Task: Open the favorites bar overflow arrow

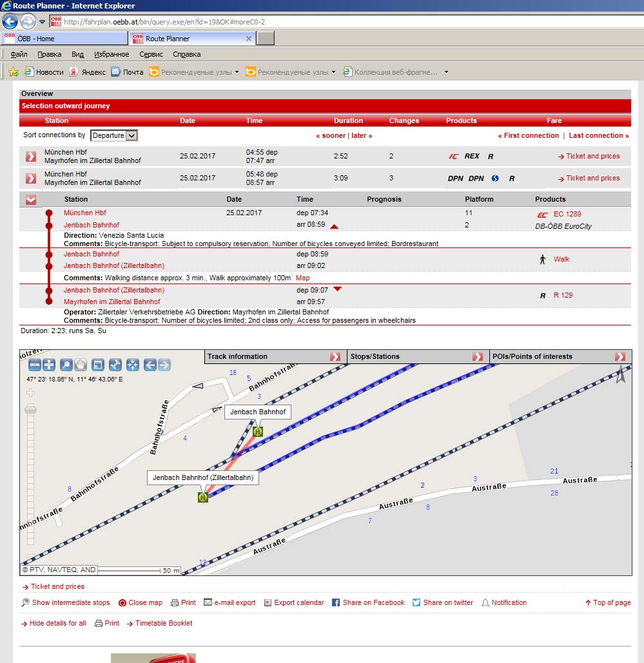Action: 446,72
